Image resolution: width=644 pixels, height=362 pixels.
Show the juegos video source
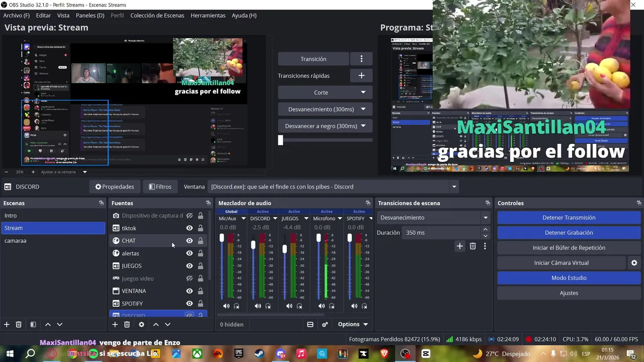189,278
